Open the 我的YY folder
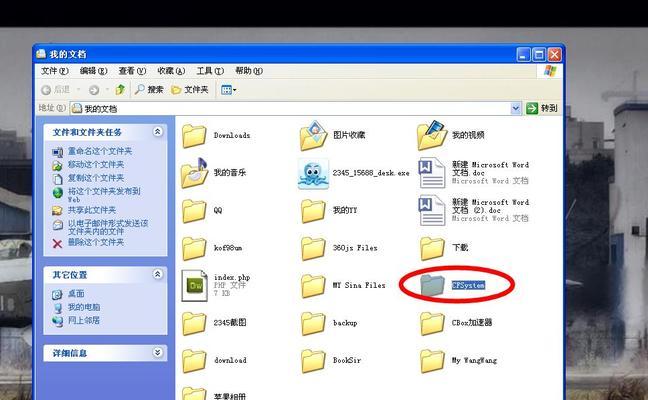Viewport: 648px width, 400px height. (313, 211)
